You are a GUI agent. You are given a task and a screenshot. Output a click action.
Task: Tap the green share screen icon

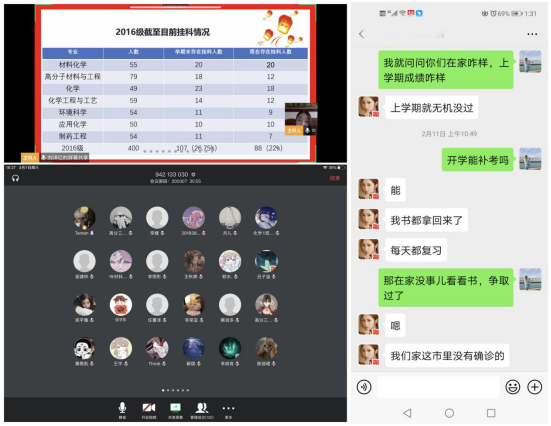pos(175,409)
